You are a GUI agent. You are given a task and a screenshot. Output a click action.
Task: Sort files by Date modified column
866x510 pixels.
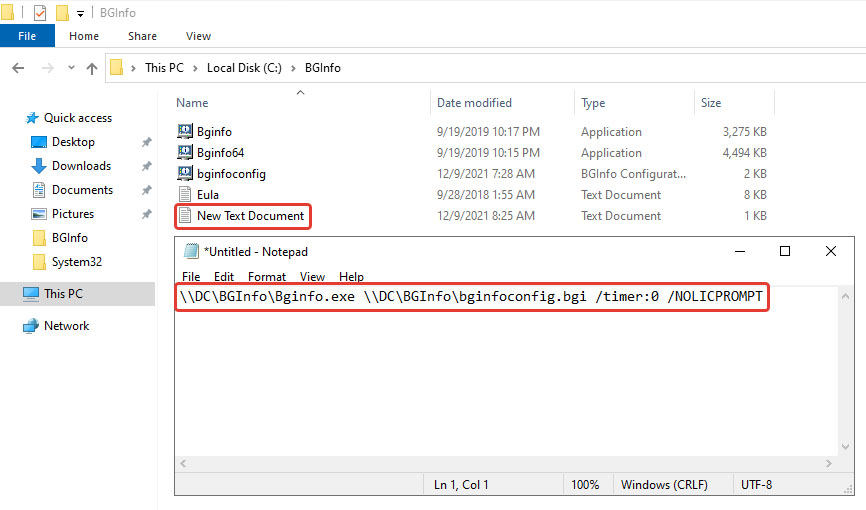pos(474,103)
